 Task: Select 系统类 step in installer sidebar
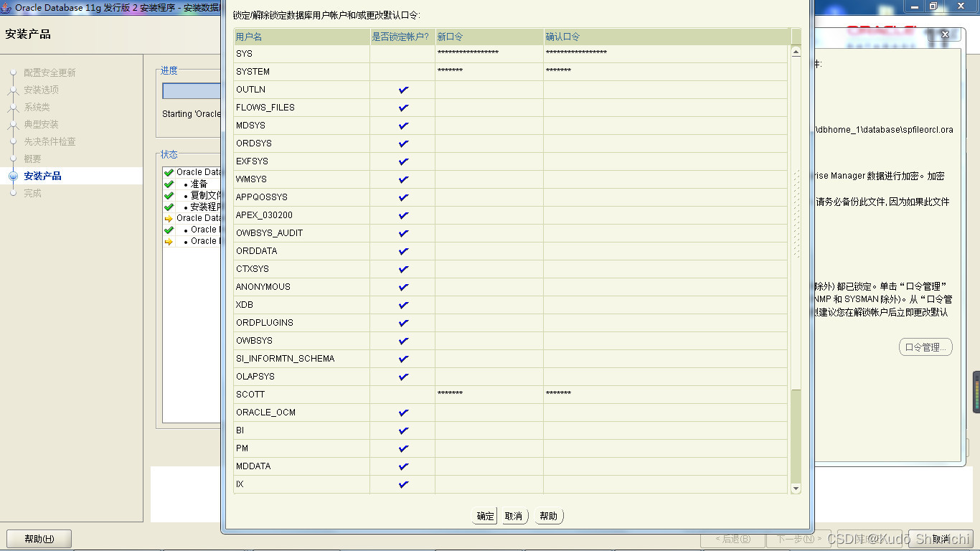coord(37,107)
